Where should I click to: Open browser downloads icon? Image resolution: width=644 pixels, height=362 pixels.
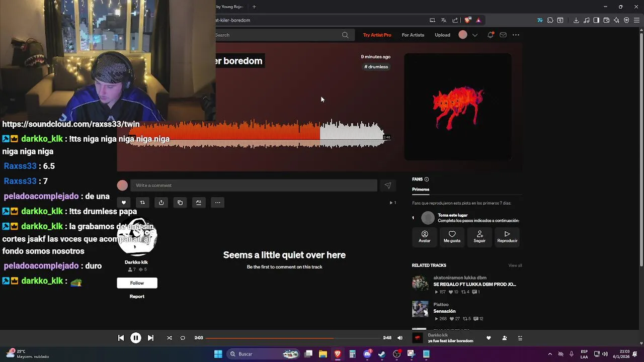576,20
